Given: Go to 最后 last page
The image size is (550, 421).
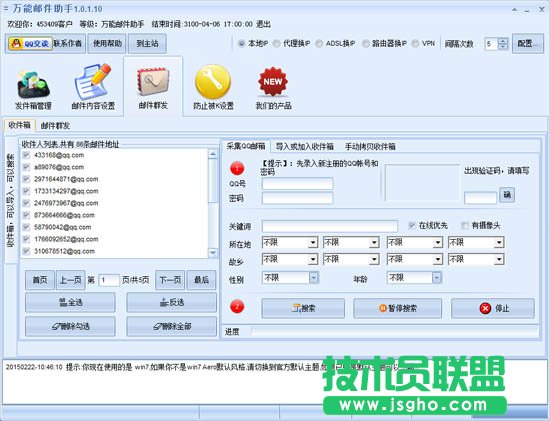Looking at the screenshot, I should 201,280.
